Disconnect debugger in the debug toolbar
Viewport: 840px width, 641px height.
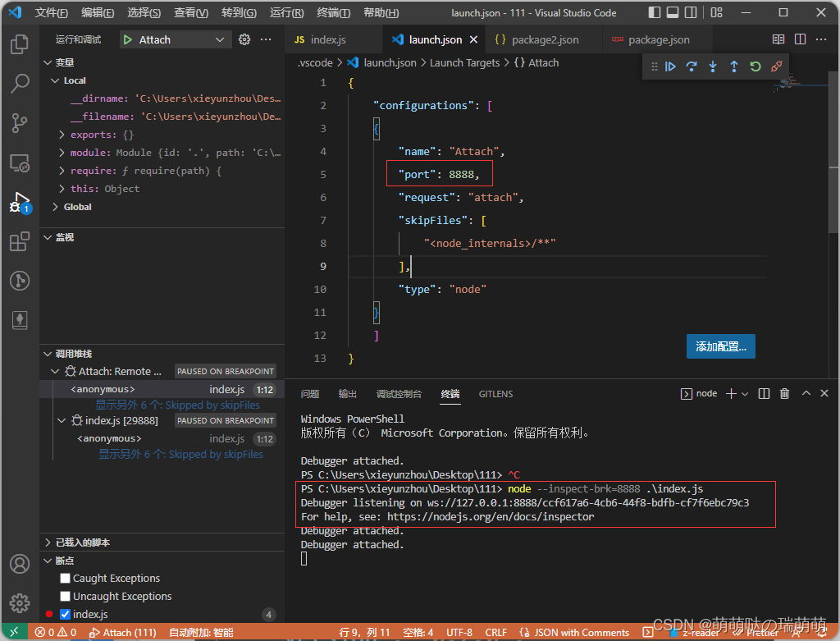pos(776,66)
